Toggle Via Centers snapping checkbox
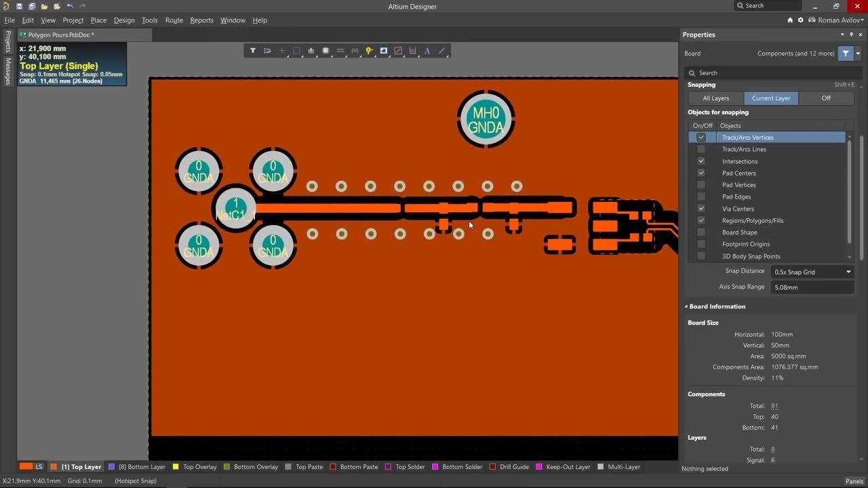Viewport: 868px width, 488px height. tap(701, 209)
